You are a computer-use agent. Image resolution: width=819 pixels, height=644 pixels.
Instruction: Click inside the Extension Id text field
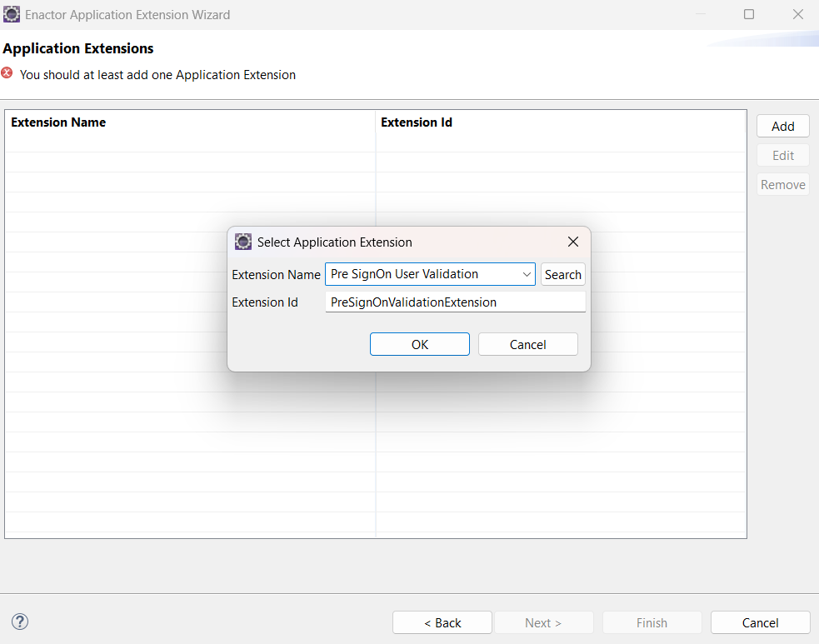(455, 302)
